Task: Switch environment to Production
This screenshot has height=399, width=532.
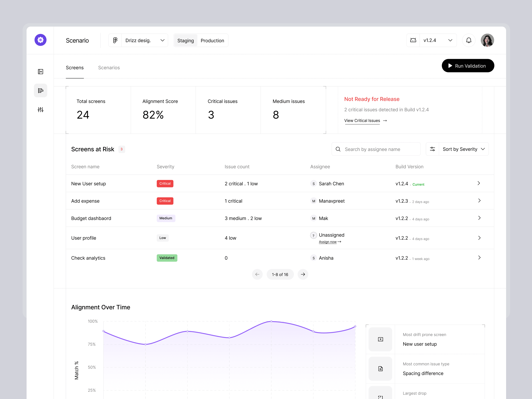Action: pos(212,40)
